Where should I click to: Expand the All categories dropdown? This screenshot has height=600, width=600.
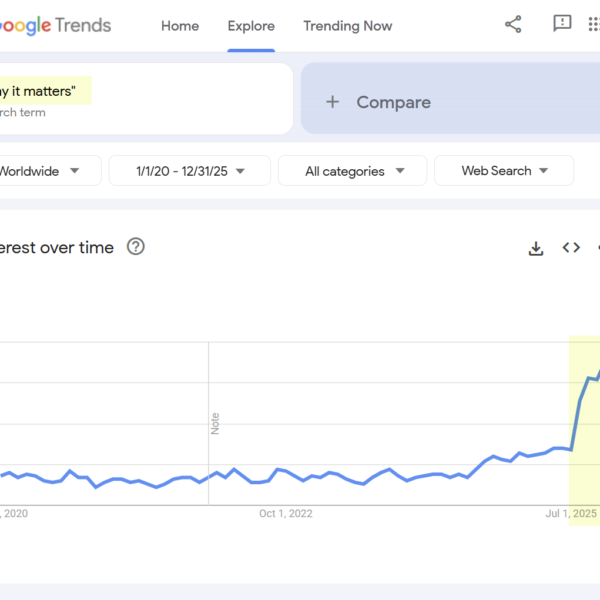click(352, 171)
